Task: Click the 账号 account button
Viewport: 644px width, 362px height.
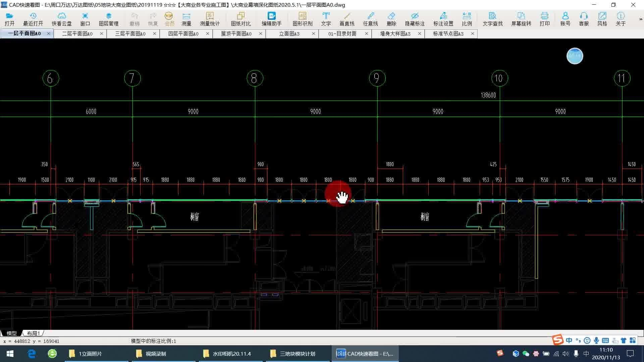Action: click(565, 19)
